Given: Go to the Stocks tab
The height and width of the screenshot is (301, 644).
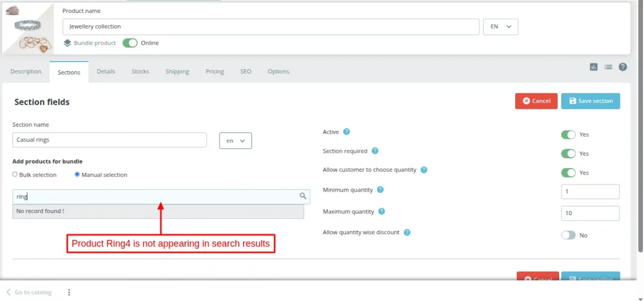Looking at the screenshot, I should click(140, 71).
